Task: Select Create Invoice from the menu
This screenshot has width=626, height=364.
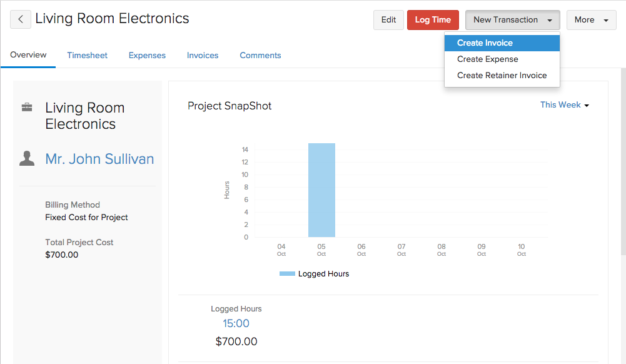Action: pyautogui.click(x=502, y=43)
